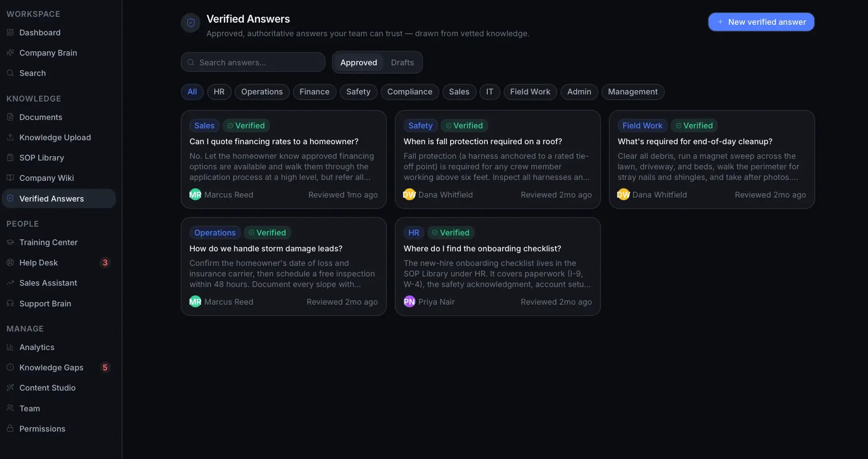Click the Company Wiki book icon

(10, 178)
